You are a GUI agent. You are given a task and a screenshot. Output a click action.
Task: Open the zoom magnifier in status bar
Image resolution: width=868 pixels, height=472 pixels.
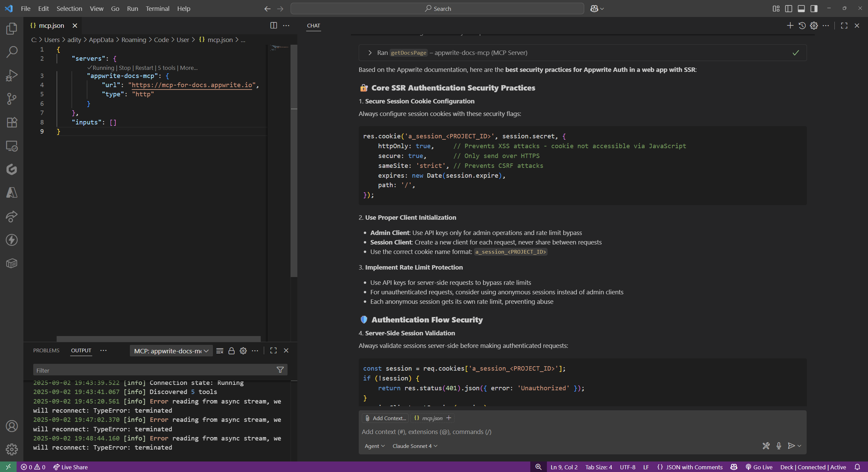click(538, 467)
